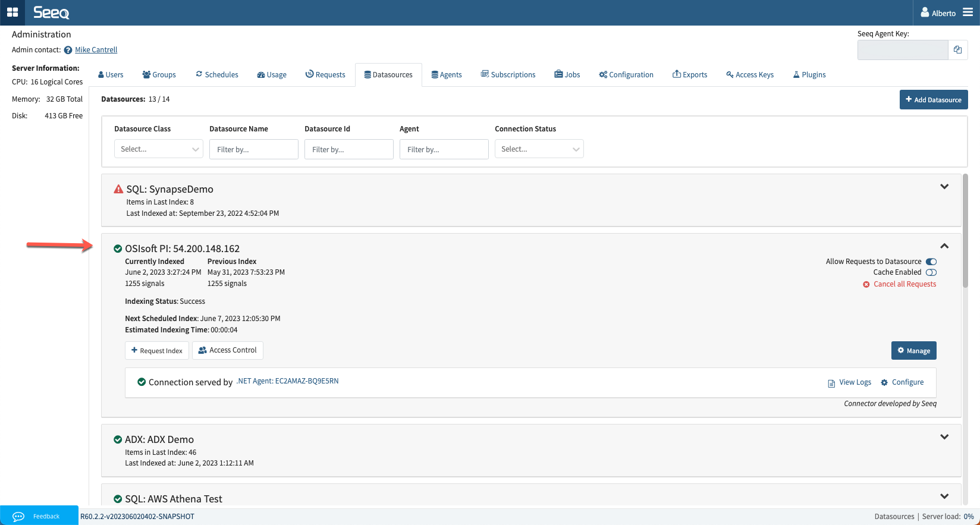Screen dimensions: 980x525
Task: Copy the Seeq Agent Key
Action: (957, 50)
